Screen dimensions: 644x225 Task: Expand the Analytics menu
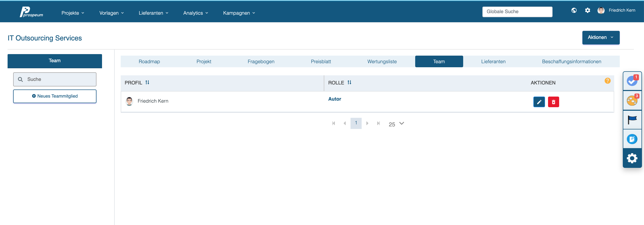pos(196,13)
